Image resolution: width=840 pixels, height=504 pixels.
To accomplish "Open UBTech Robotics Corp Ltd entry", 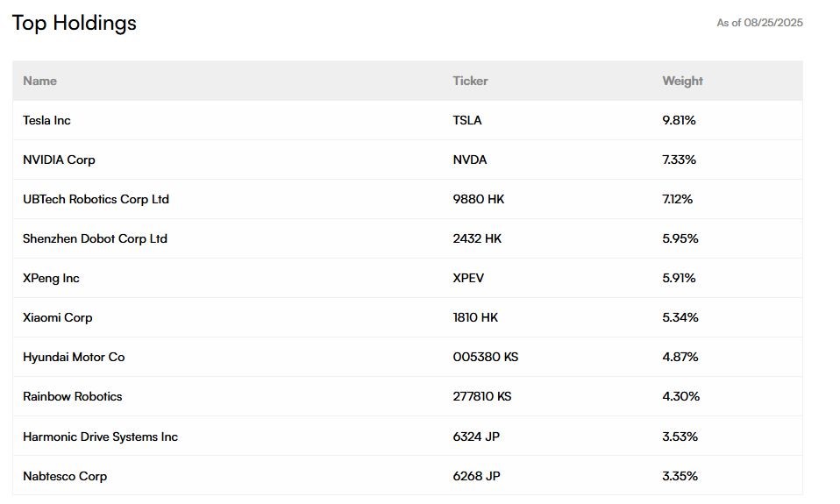I will 96,199.
